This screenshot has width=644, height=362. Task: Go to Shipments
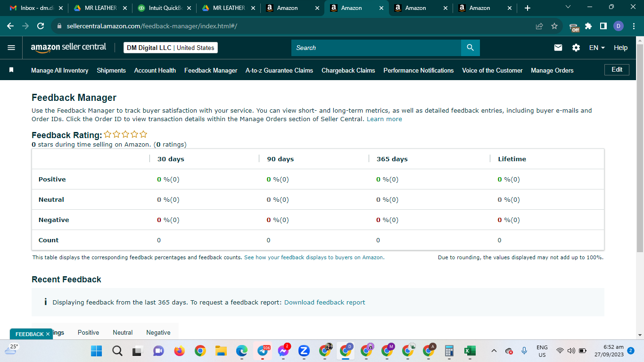point(111,70)
